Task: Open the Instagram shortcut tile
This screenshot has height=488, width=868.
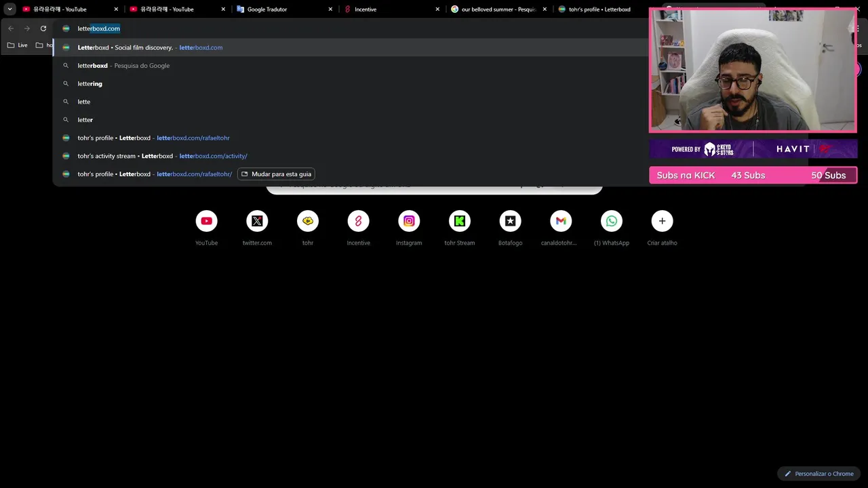Action: (x=409, y=228)
